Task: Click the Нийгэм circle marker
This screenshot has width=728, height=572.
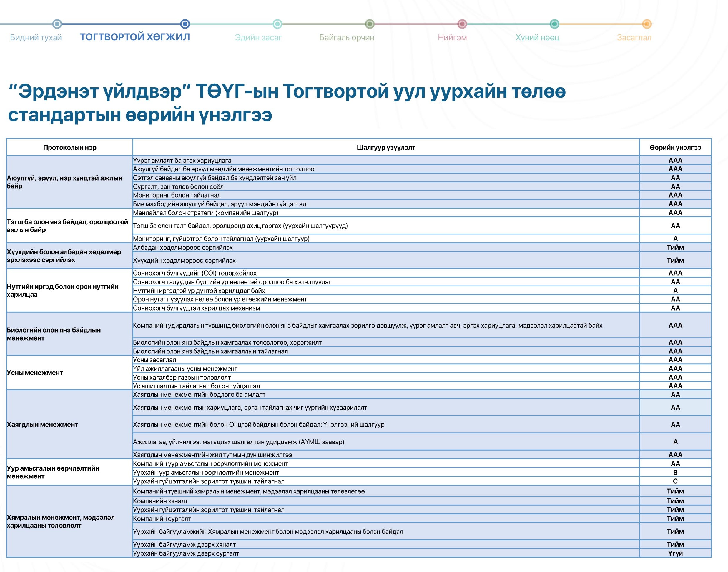Action: tap(462, 24)
